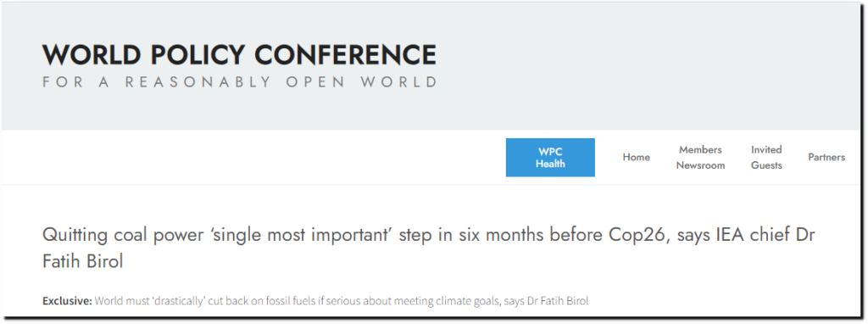The height and width of the screenshot is (324, 868).
Task: Click the 'For a reasonably open world' tagline
Action: coord(240,82)
